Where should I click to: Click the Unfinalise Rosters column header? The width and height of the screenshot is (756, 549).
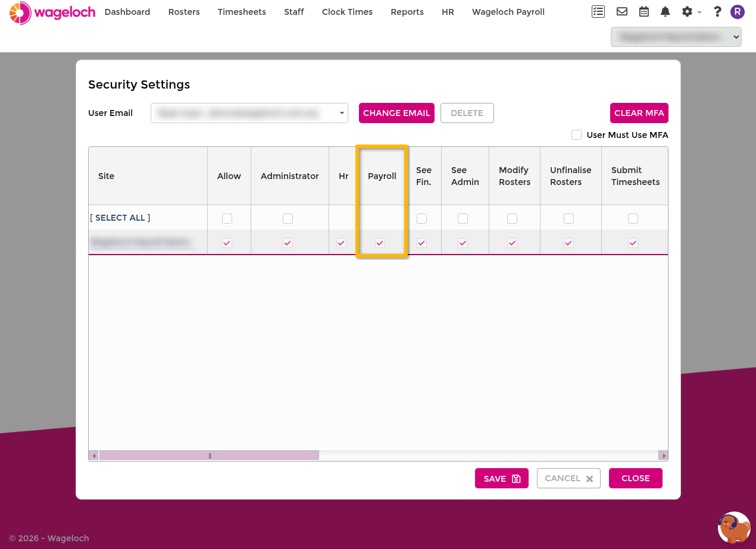point(571,176)
